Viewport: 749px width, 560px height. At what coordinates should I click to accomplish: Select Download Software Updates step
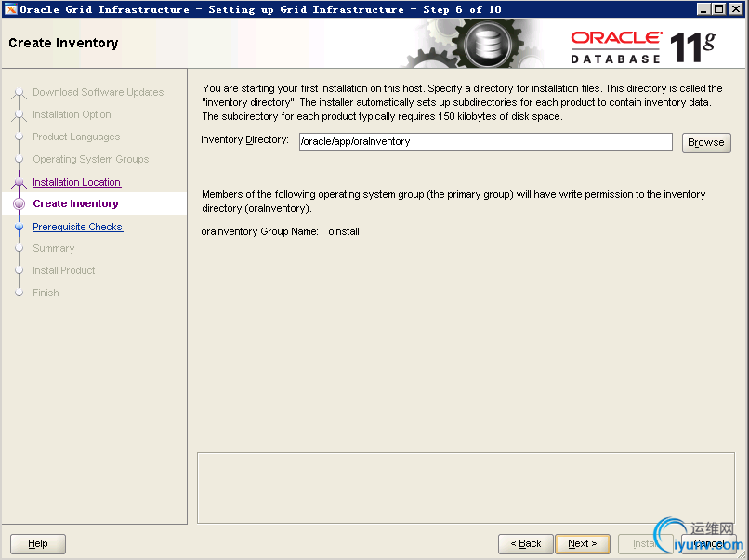[x=98, y=92]
